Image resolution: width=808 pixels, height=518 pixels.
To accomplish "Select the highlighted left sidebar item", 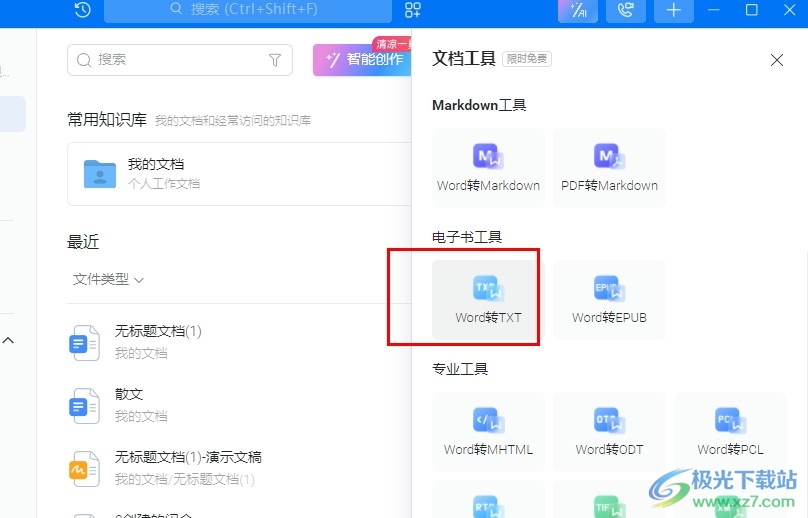I will pos(12,114).
